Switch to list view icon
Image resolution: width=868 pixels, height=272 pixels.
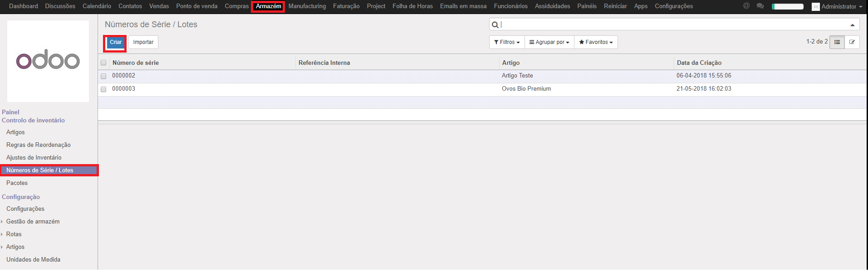(837, 42)
